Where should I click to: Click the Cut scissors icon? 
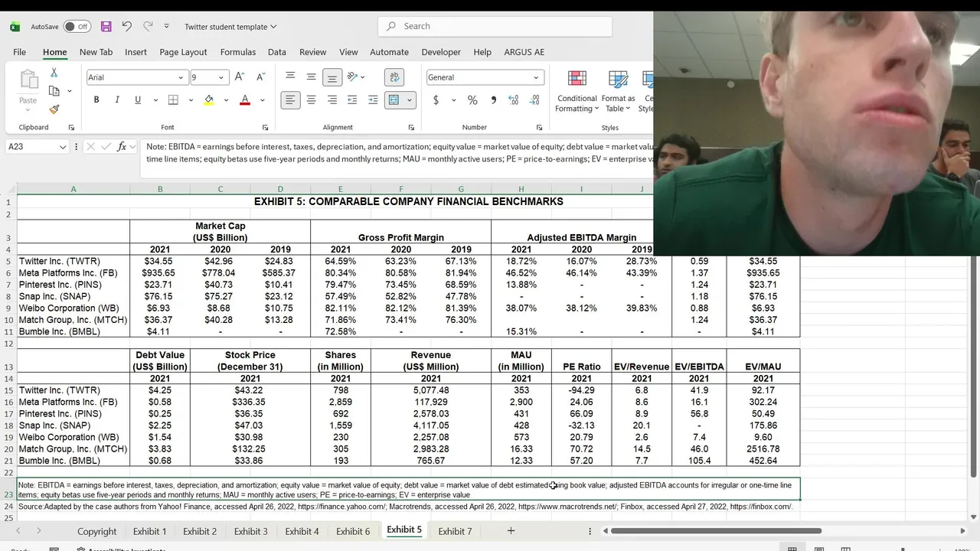(54, 73)
